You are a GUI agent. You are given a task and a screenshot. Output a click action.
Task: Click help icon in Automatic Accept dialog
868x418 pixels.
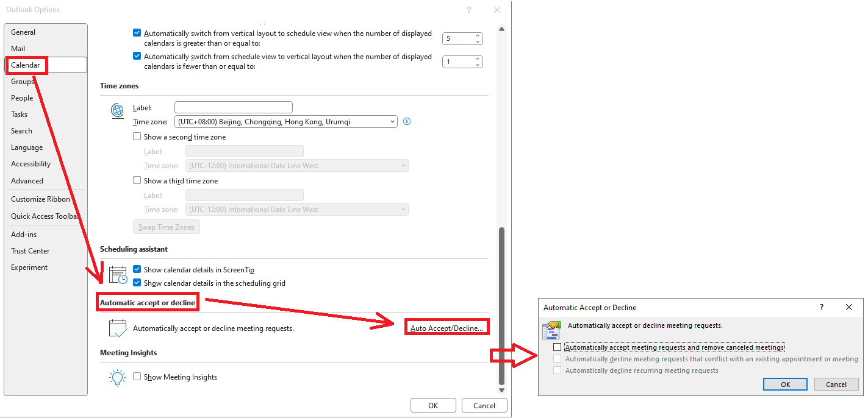click(x=822, y=308)
